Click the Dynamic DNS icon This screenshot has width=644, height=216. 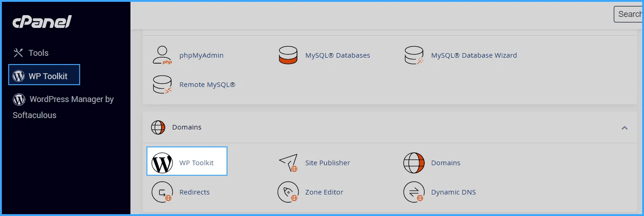(x=414, y=192)
